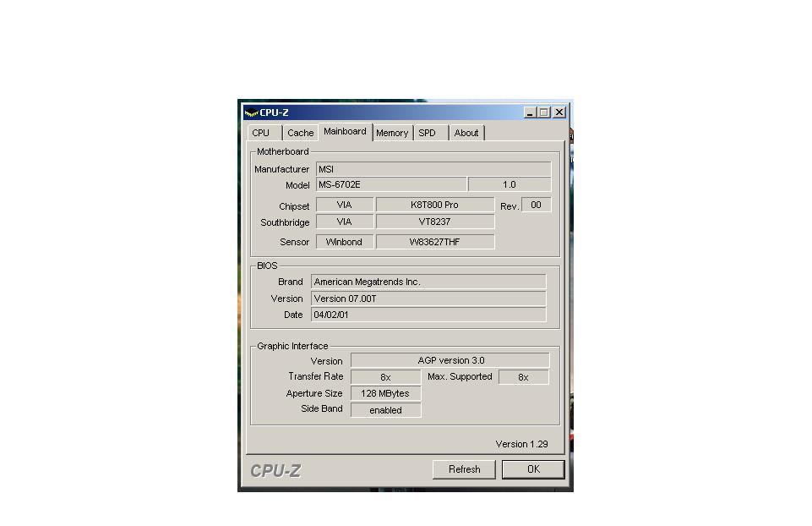Image resolution: width=812 pixels, height=526 pixels.
Task: Click the K8T800 Pro chipset field
Action: click(x=434, y=205)
